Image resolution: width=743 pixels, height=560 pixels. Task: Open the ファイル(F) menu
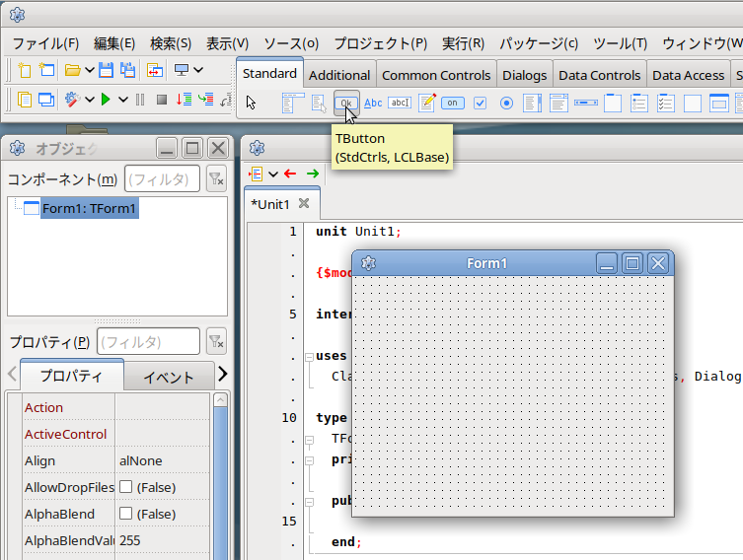45,43
